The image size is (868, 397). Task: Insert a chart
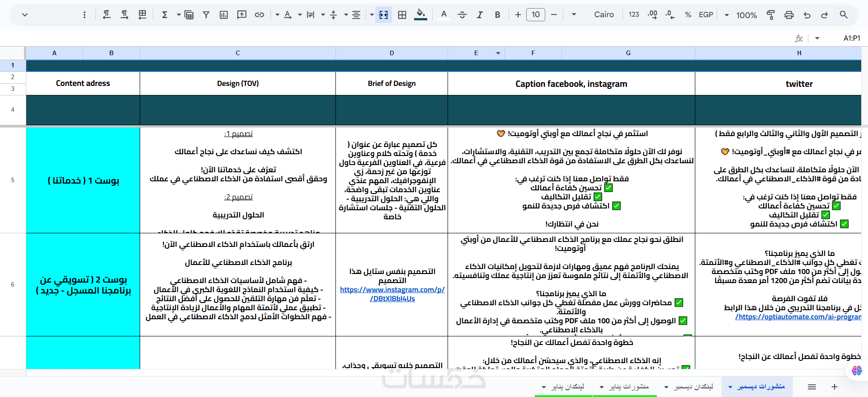[224, 15]
